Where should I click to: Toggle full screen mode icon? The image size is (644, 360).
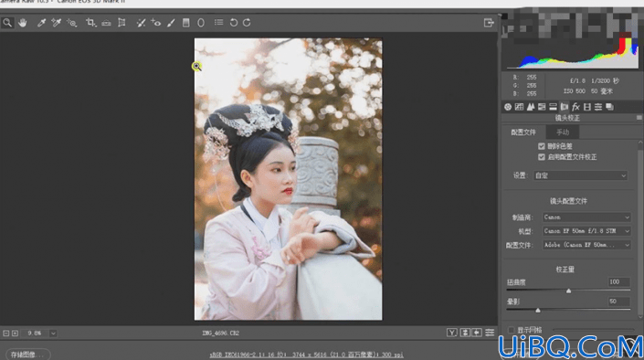point(489,23)
